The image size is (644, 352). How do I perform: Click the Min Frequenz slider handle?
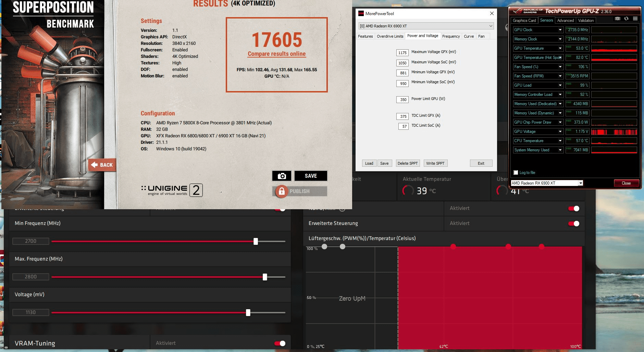(256, 241)
